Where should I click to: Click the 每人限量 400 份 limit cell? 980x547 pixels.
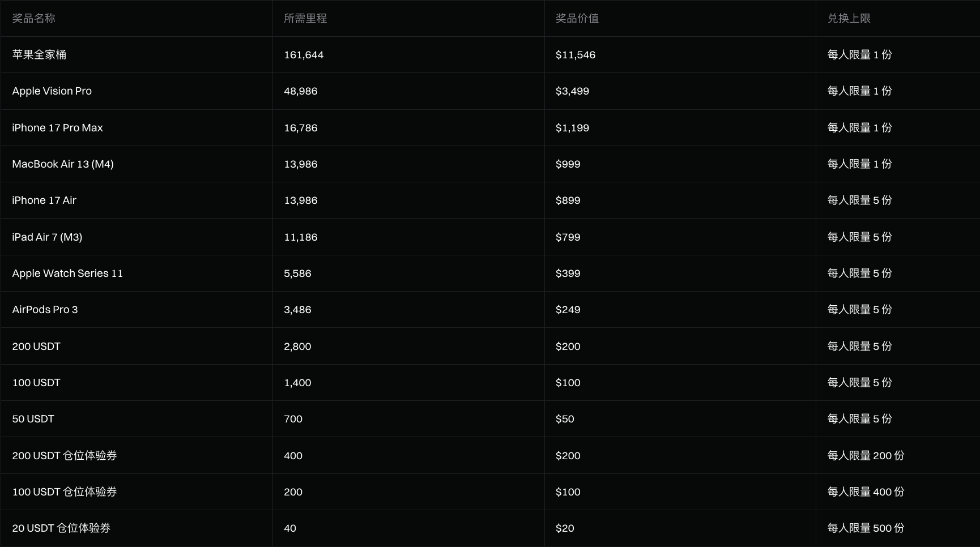point(865,492)
